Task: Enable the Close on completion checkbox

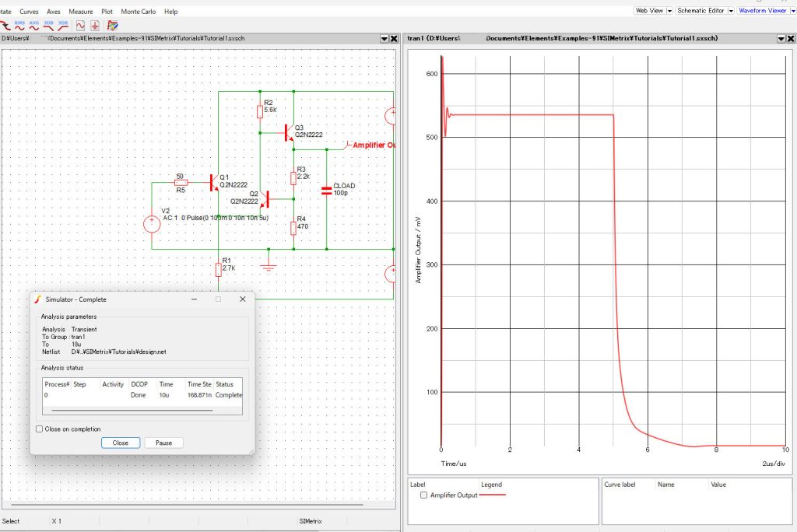Action: tap(40, 429)
